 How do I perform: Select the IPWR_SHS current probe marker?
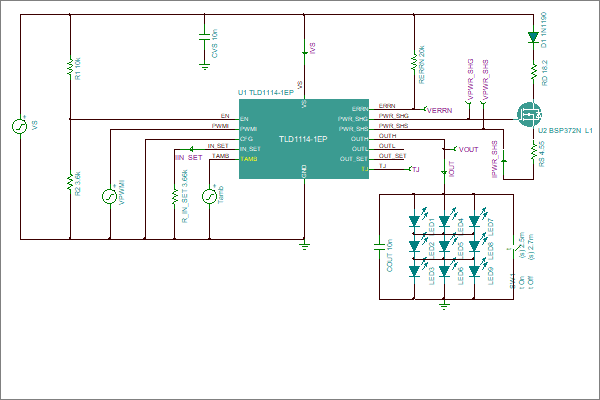click(504, 161)
